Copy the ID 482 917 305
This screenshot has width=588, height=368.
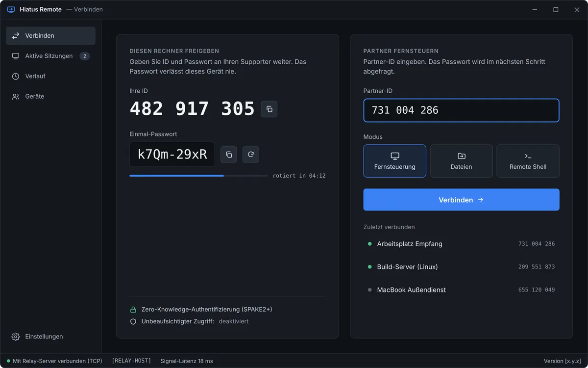point(269,109)
